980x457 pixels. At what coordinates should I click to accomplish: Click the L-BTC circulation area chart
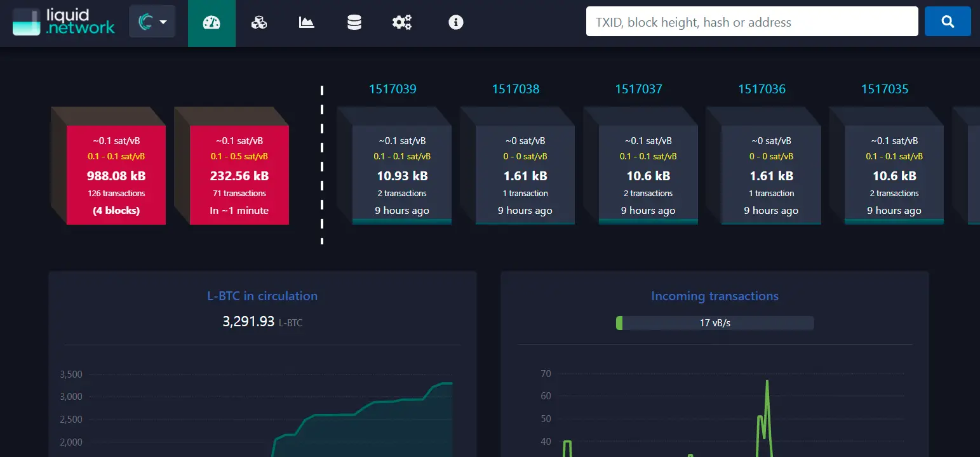coord(362,419)
